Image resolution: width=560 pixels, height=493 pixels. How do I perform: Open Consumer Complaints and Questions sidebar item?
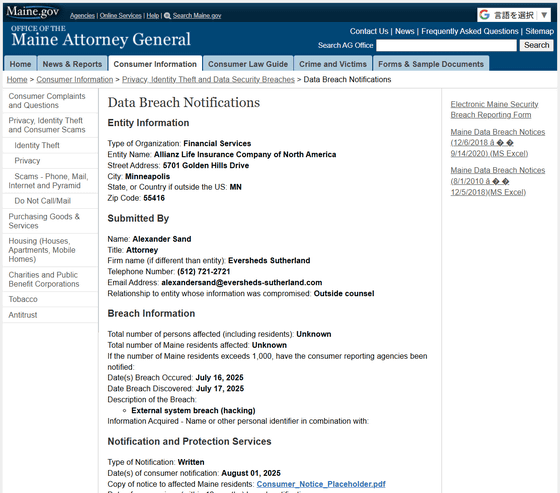(50, 101)
